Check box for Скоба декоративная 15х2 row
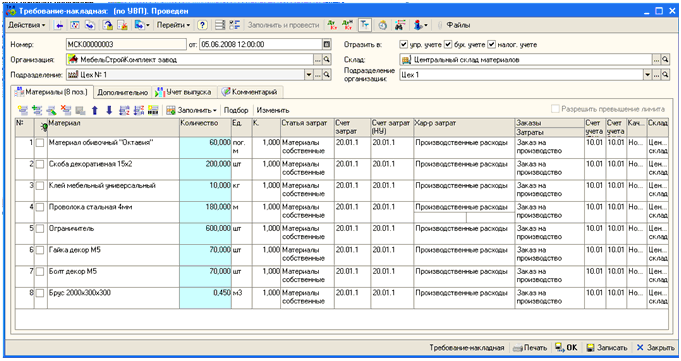Screen dimensions: 681x361 (x=40, y=164)
